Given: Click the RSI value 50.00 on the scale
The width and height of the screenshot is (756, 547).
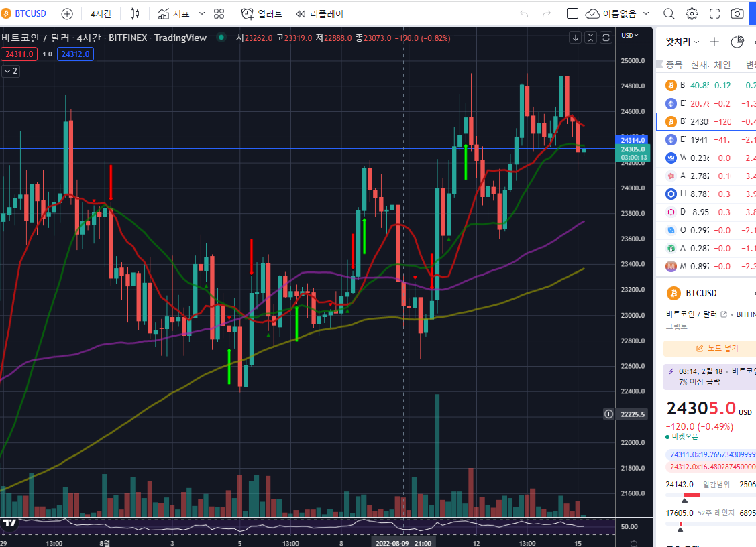Looking at the screenshot, I should [x=629, y=526].
